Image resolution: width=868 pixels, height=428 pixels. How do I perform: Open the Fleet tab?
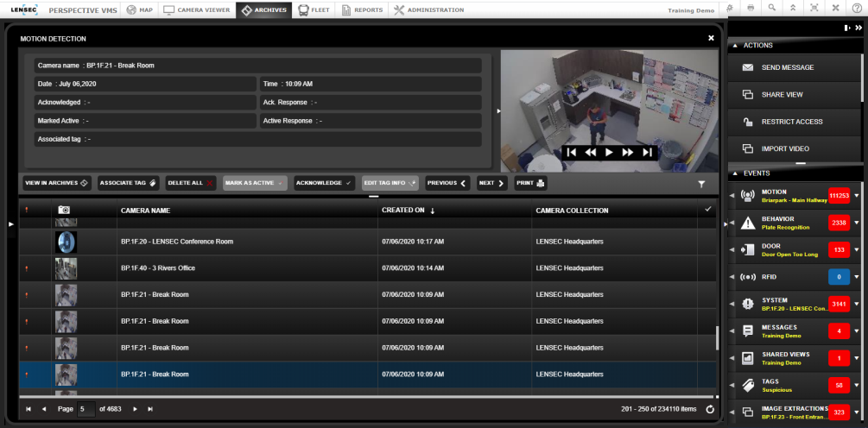pos(314,10)
